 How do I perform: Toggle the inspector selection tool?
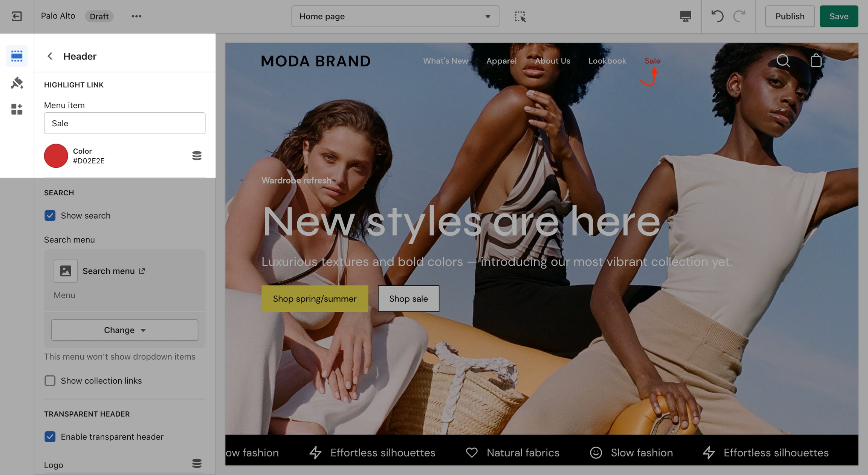[x=520, y=16]
